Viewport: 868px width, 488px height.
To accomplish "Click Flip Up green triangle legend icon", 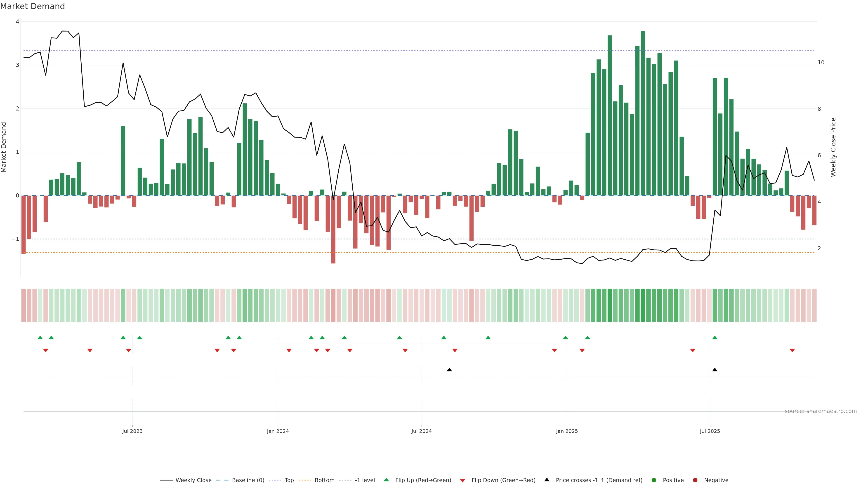I will point(387,480).
